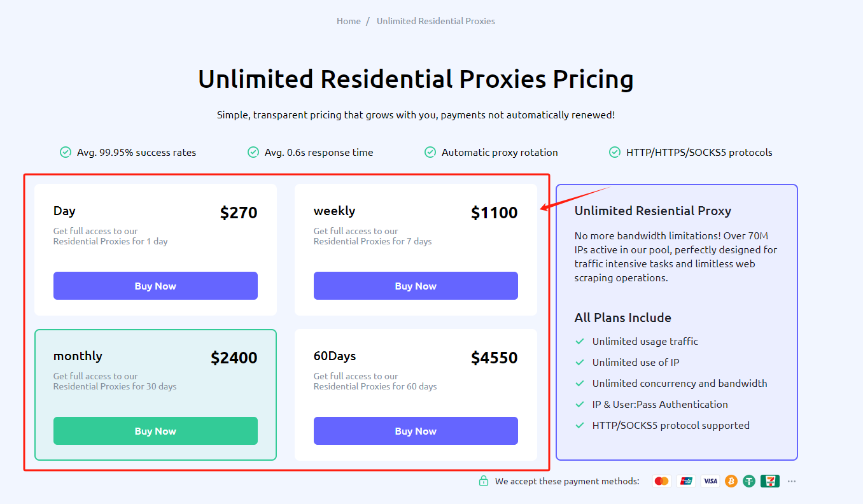Click the green lock icon
Image resolution: width=863 pixels, height=504 pixels.
[x=484, y=481]
